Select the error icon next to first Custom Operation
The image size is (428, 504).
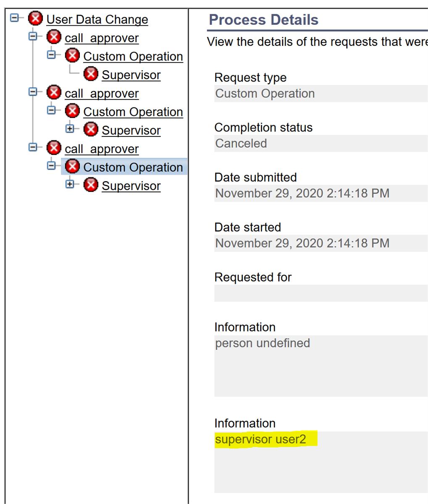click(x=73, y=56)
